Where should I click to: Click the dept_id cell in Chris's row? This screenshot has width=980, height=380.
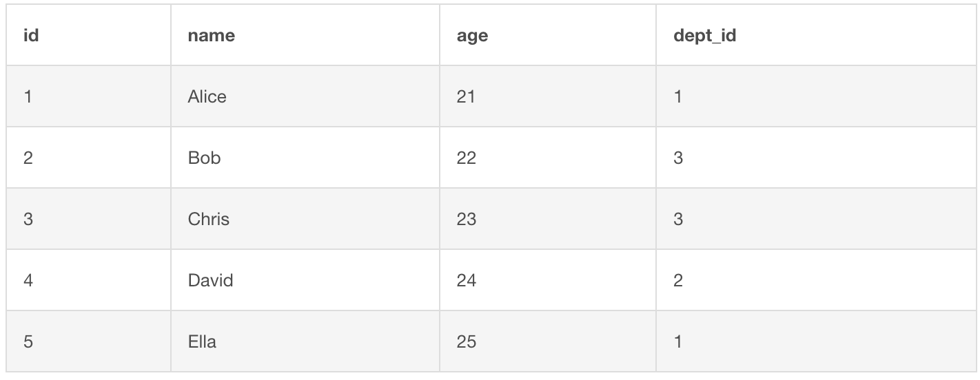tap(678, 220)
